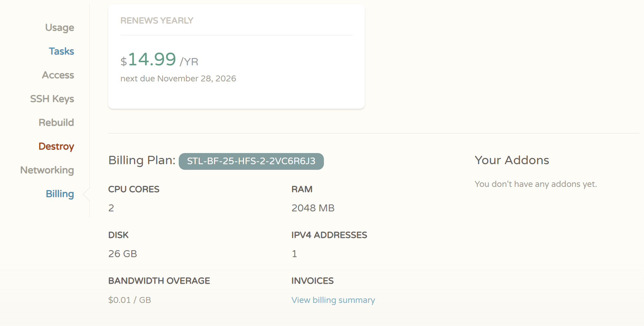The height and width of the screenshot is (326, 644).
Task: Click the CPU Cores label
Action: pos(134,189)
